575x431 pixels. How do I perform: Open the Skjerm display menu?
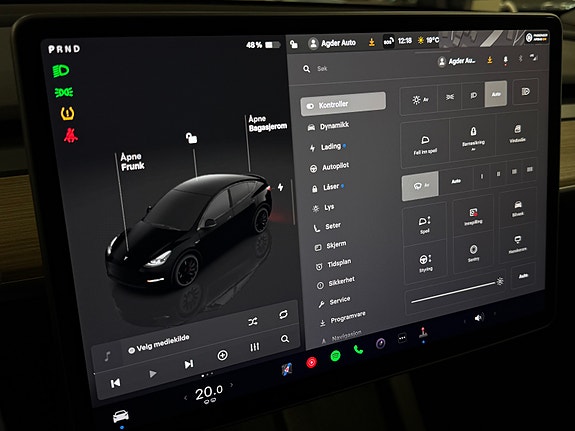[x=330, y=246]
